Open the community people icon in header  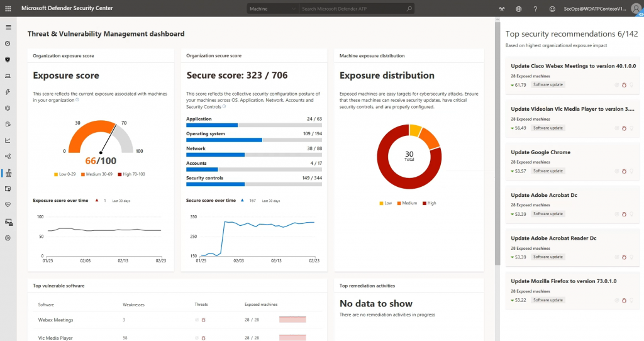click(x=501, y=9)
